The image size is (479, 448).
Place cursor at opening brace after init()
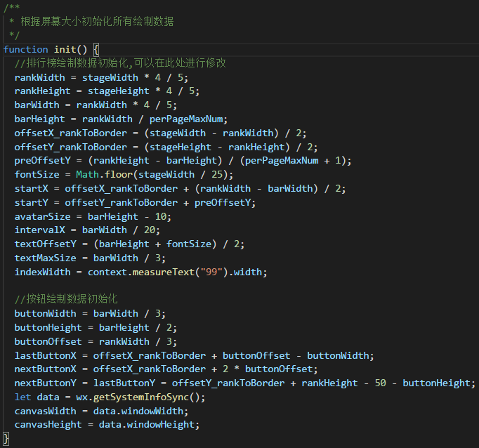tap(96, 49)
